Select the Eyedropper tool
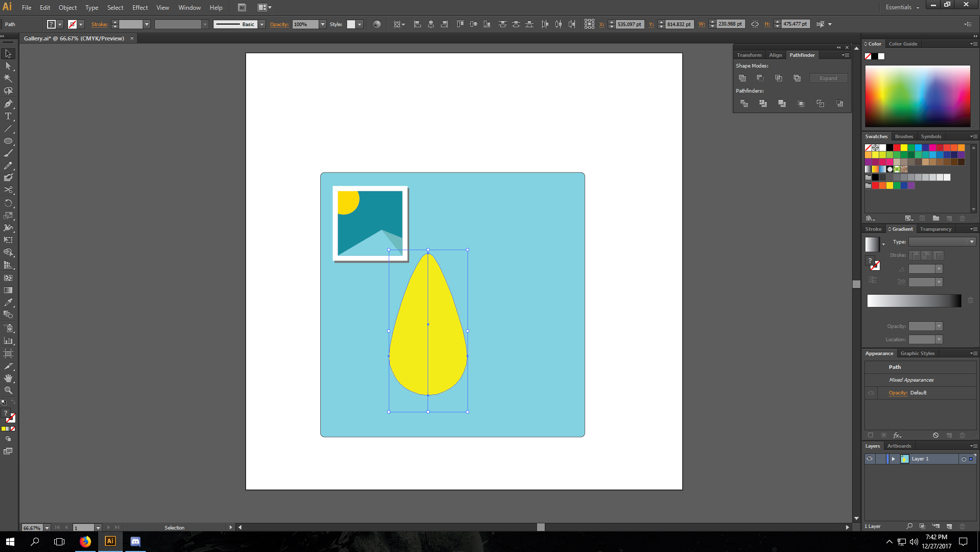This screenshot has width=980, height=552. coord(8,302)
